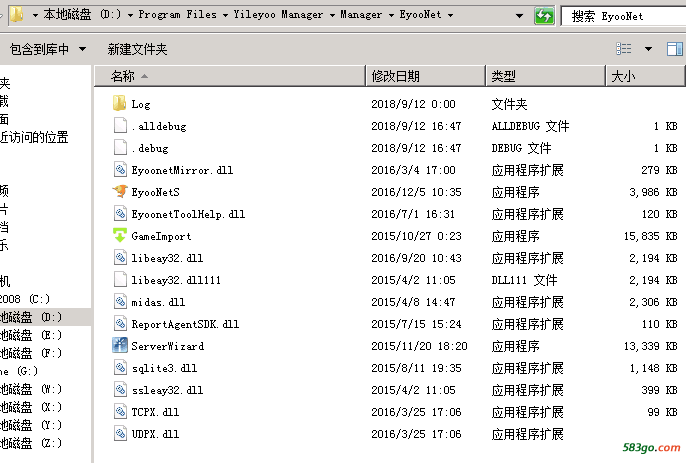Viewport: 686px width, 463px height.
Task: Expand dropdown arrow after Program Files
Action: (225, 15)
